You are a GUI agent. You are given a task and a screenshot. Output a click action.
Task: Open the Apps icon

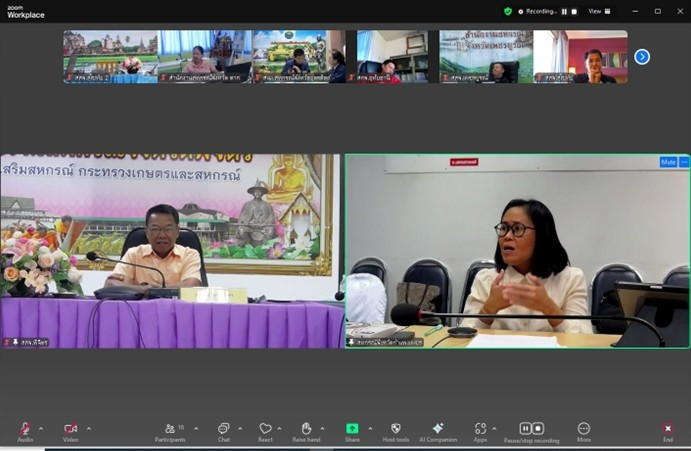pos(480,429)
